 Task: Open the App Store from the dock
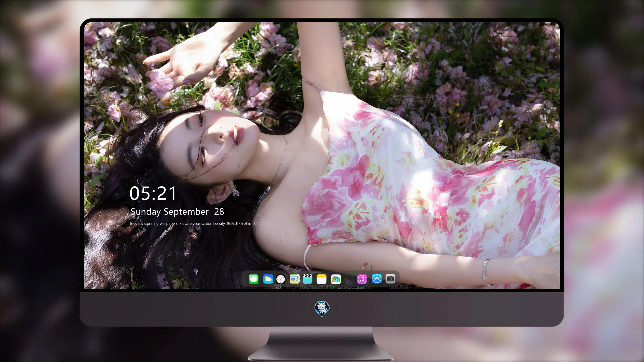pos(377,279)
